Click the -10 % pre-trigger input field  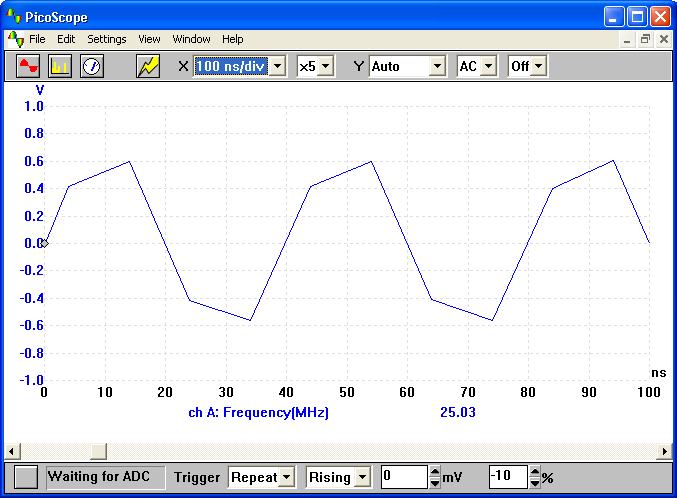(508, 477)
